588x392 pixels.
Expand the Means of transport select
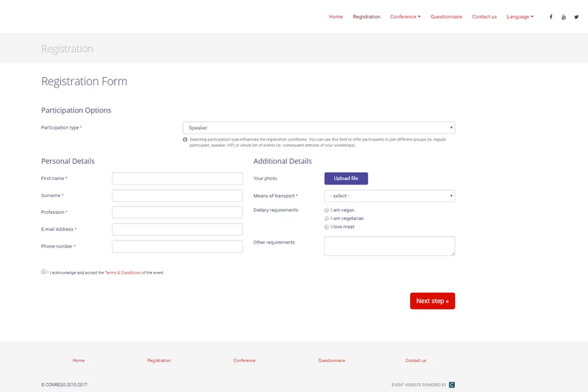tap(390, 196)
